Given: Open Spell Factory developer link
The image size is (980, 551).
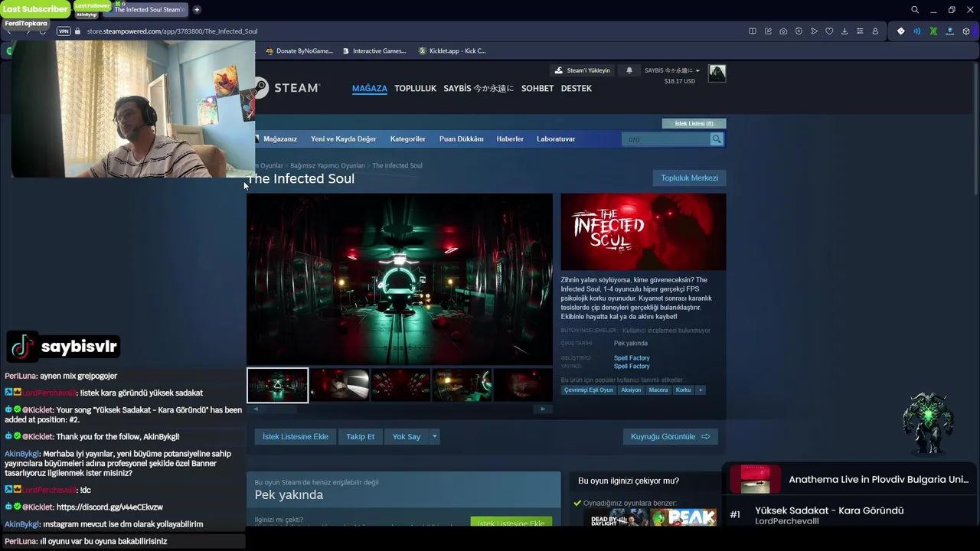Looking at the screenshot, I should (632, 358).
